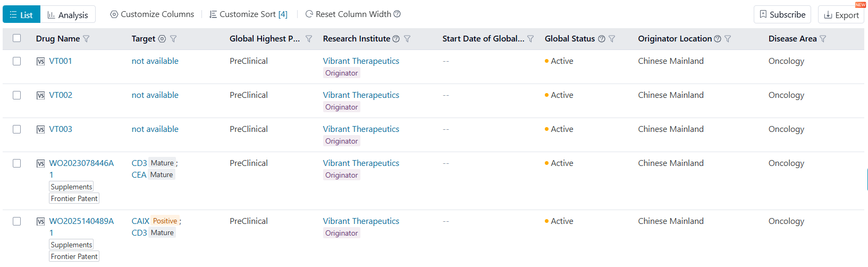The height and width of the screenshot is (267, 868).
Task: Click the VS compare icon beside VT001
Action: [x=40, y=62]
